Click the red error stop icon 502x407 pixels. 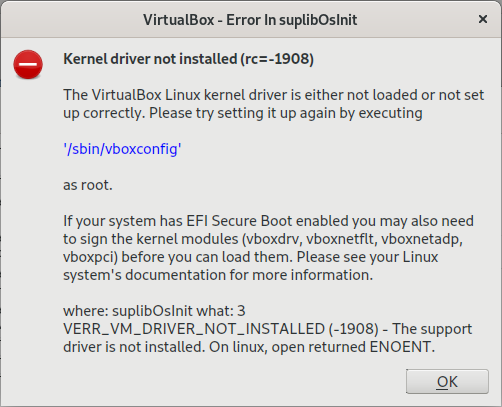[x=28, y=64]
